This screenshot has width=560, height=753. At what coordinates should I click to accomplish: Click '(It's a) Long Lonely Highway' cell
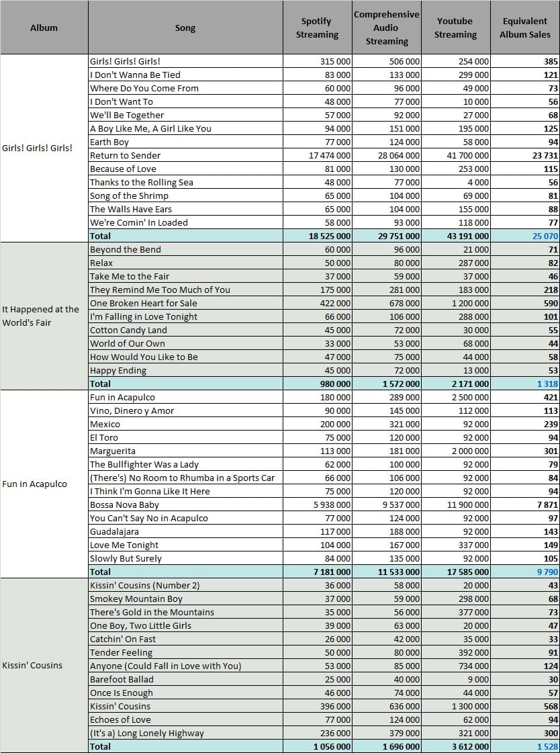(x=185, y=734)
